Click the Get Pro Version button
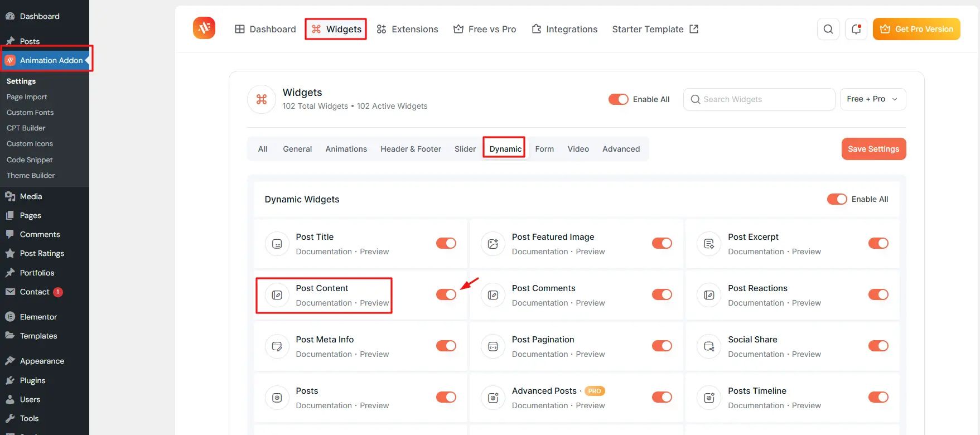Viewport: 980px width, 435px height. pyautogui.click(x=916, y=29)
